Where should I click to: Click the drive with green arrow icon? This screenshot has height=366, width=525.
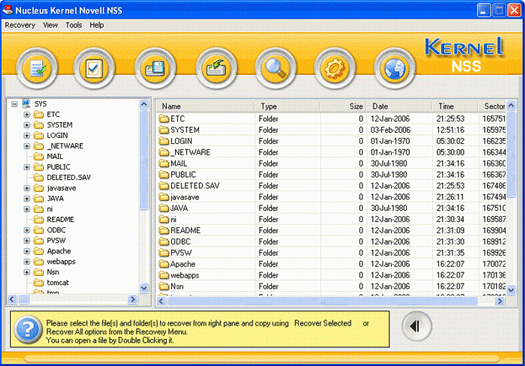216,68
